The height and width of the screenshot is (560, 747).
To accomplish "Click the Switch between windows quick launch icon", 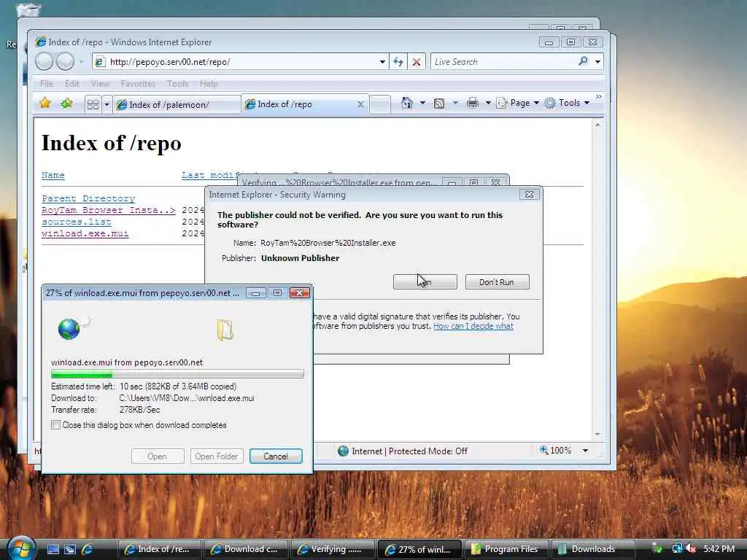I will (70, 549).
